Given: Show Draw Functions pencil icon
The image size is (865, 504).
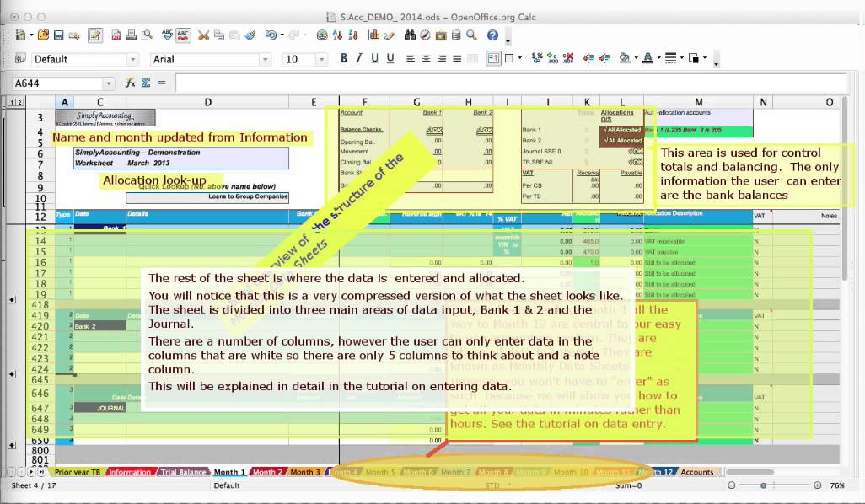Looking at the screenshot, I should coord(390,36).
